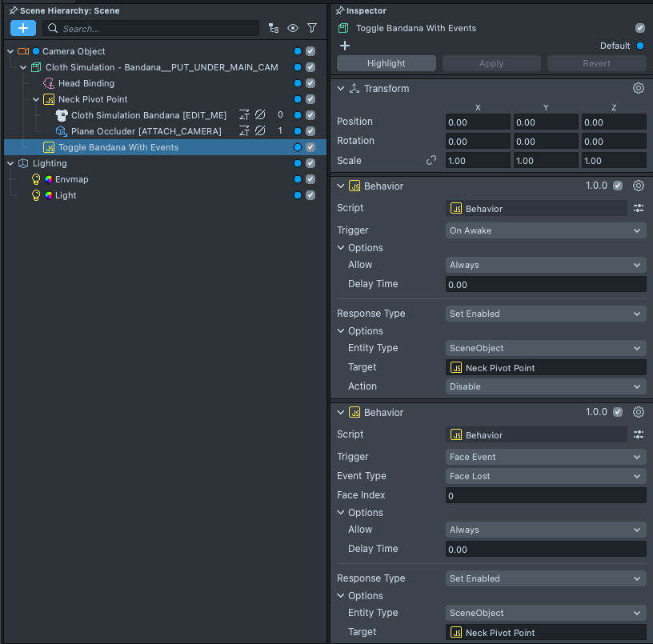This screenshot has height=644, width=653.
Task: Open the Event Type dropdown showing Face Lost
Action: (x=546, y=476)
